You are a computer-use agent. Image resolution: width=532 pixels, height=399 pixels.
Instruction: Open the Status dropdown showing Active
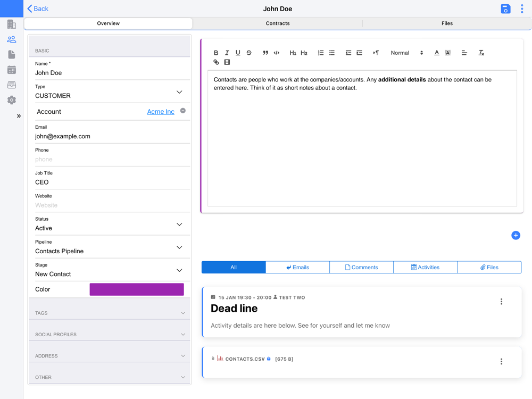(112, 225)
